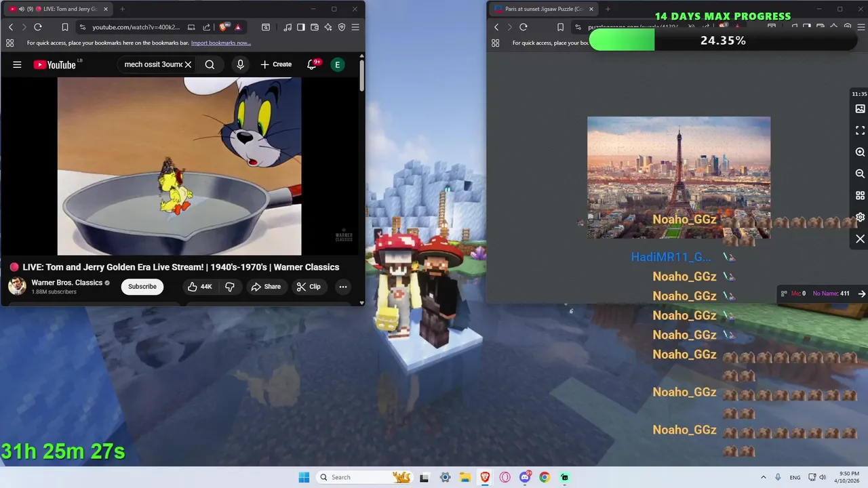The width and height of the screenshot is (868, 488).
Task: Click the Windows taskbar Search box
Action: pos(365,477)
